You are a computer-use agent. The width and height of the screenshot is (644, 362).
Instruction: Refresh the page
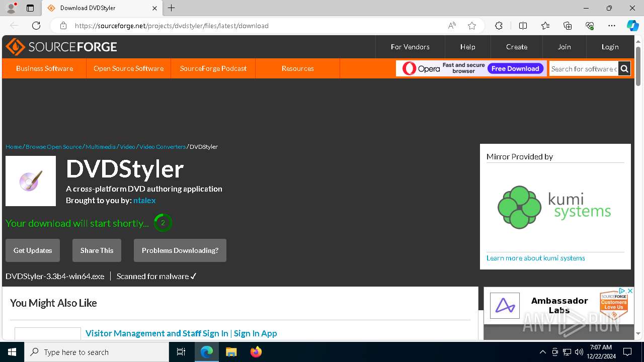tap(36, 26)
